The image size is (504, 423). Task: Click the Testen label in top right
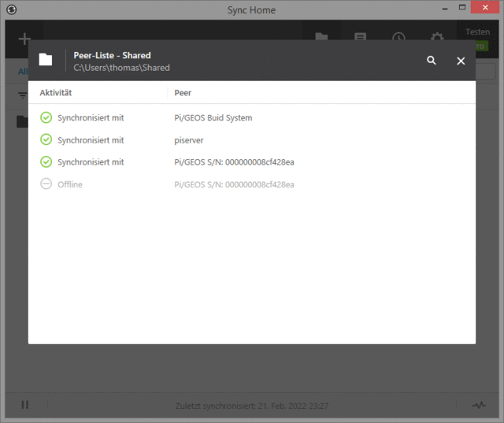[478, 32]
